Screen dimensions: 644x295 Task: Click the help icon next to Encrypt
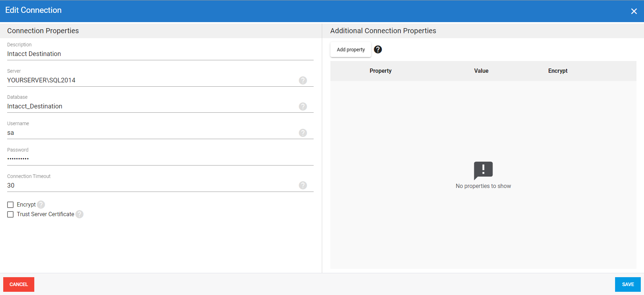(x=41, y=204)
